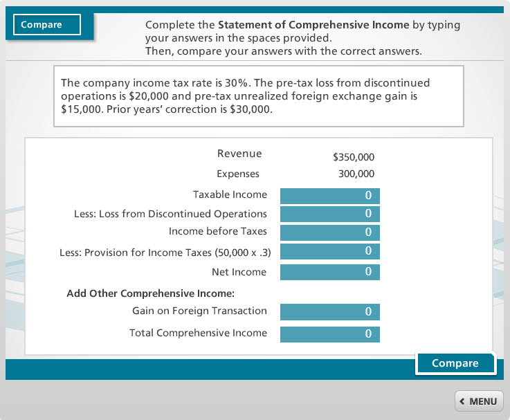Open the MENU button
The height and width of the screenshot is (420, 510).
click(478, 401)
